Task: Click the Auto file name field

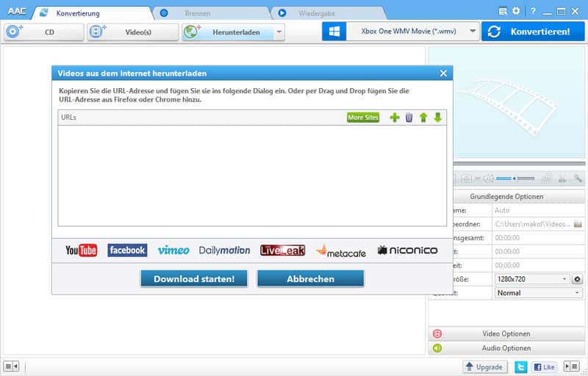Action: (538, 210)
